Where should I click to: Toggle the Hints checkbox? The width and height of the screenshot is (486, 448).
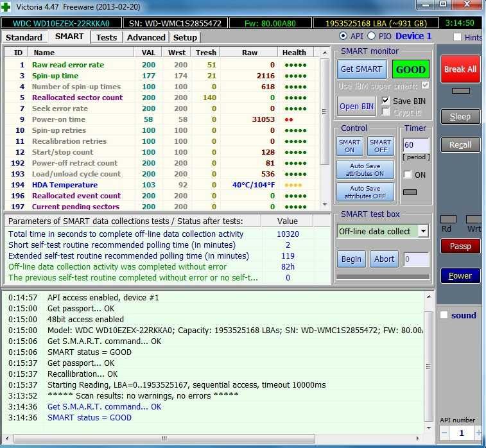coord(457,37)
